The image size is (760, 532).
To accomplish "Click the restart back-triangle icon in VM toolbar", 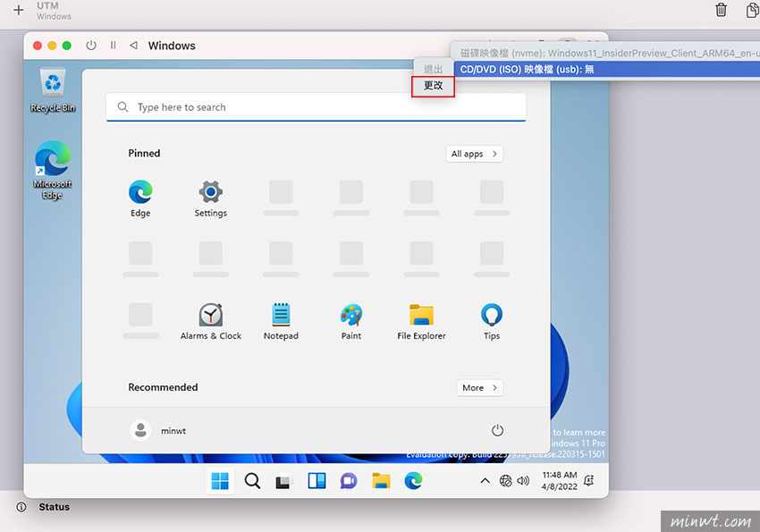I will (x=134, y=46).
